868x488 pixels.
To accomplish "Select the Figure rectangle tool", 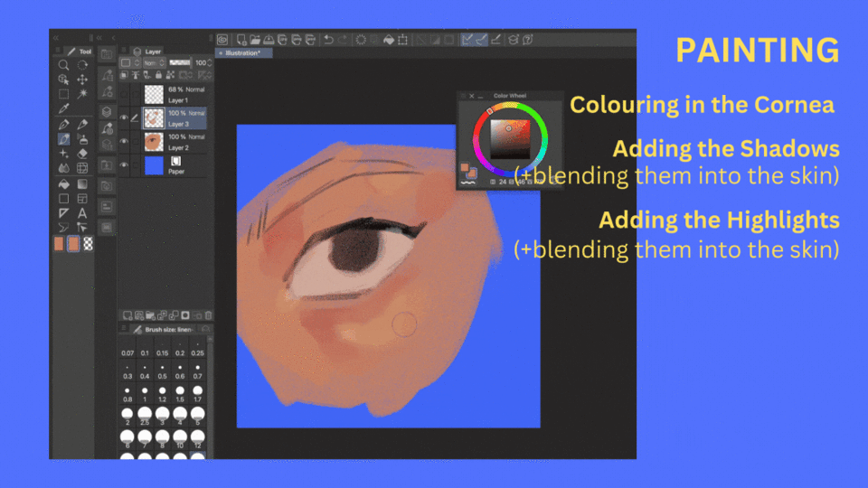I will [63, 198].
